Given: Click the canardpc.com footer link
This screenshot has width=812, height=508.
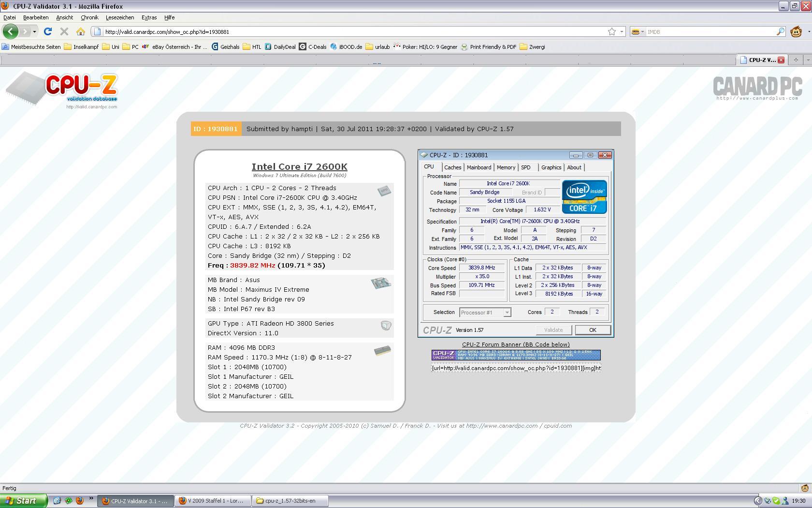Looking at the screenshot, I should (x=502, y=426).
